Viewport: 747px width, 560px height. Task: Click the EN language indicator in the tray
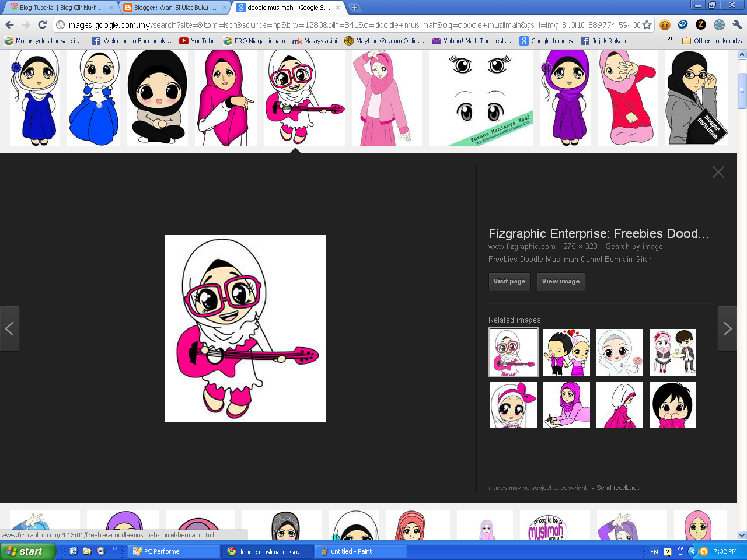pyautogui.click(x=654, y=552)
